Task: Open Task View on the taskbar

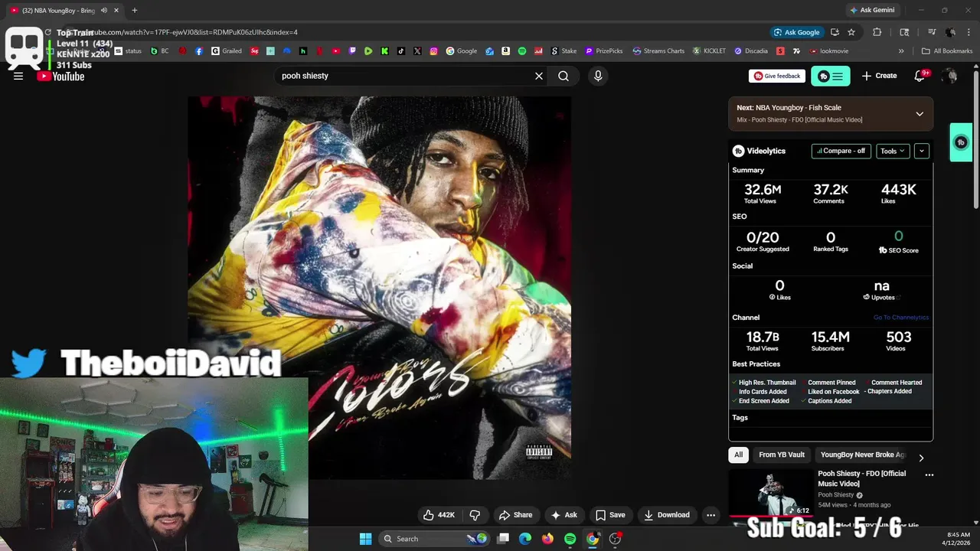Action: coord(503,539)
